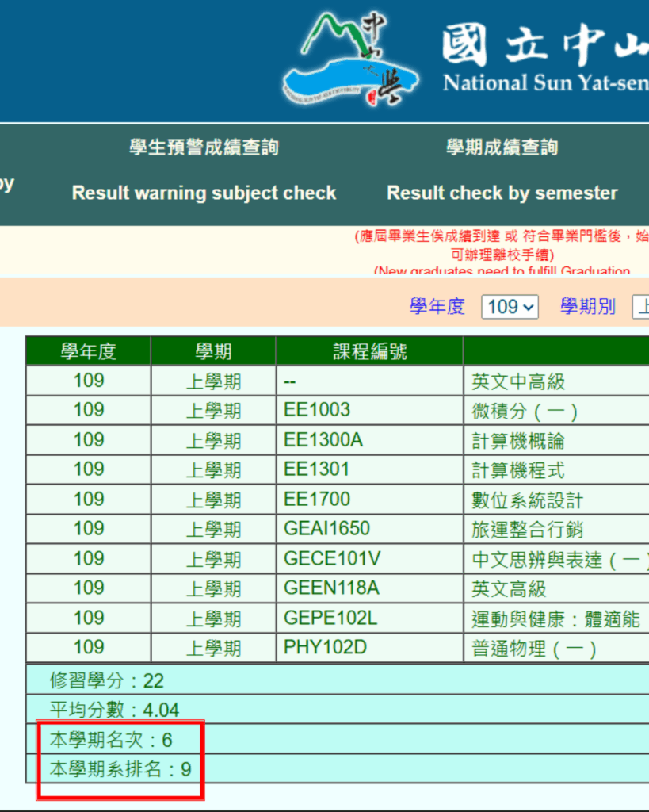Click the 修習學分：22 summary row
The width and height of the screenshot is (649, 812).
107,680
